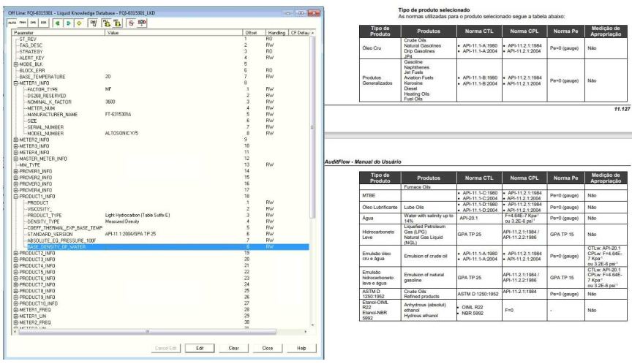Click the value 'API-11.1:2004/GPA TP 25'
Image resolution: width=632 pixels, height=364 pixels.
point(131,234)
